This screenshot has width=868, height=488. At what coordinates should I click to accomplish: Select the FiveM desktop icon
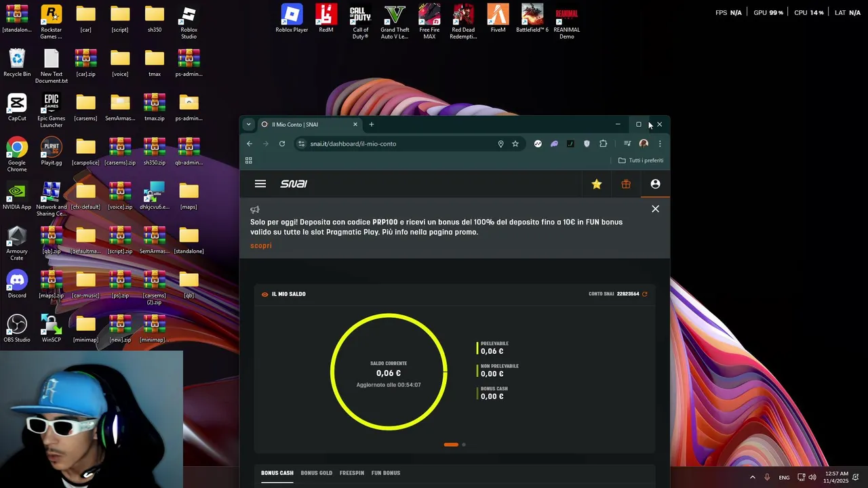(x=498, y=18)
